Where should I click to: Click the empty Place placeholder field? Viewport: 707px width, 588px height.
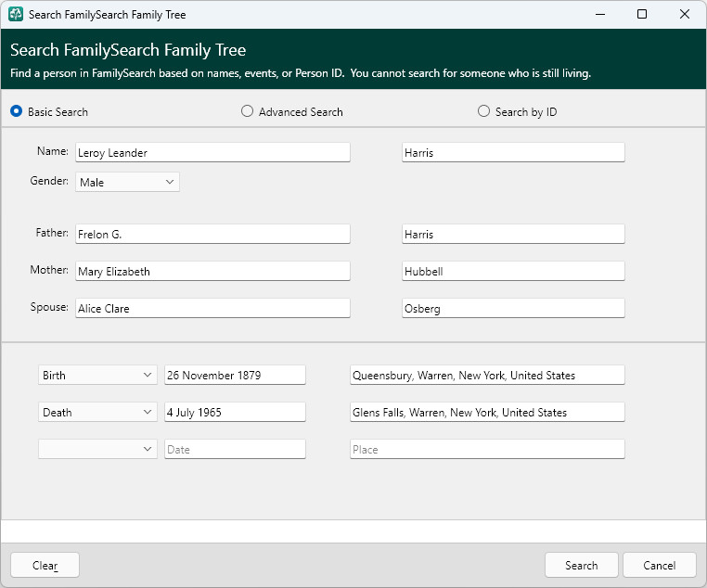pos(487,449)
